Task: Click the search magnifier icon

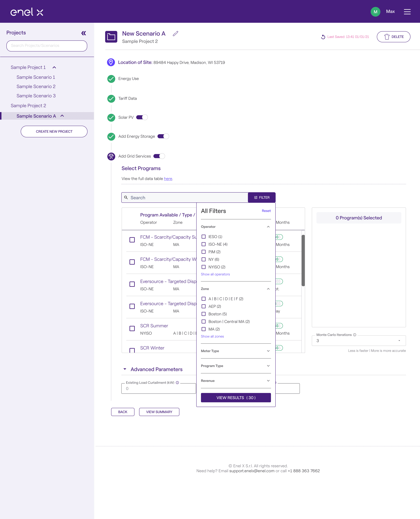Action: click(x=126, y=197)
